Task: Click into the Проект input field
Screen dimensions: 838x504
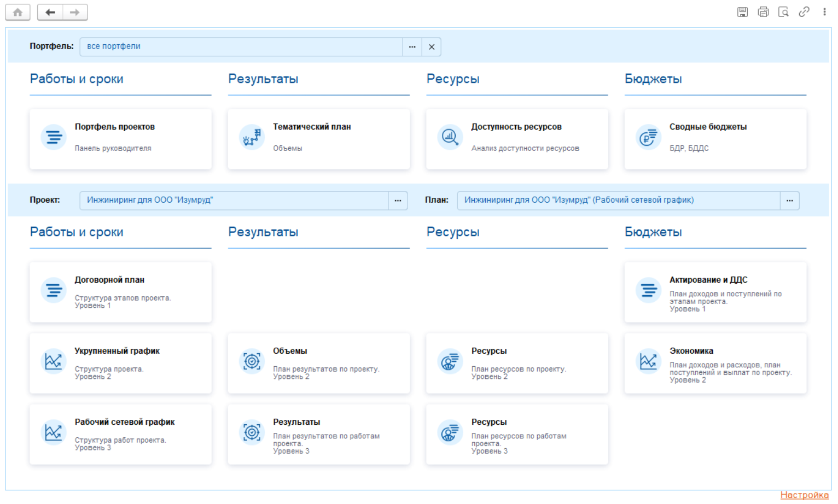Action: [234, 201]
